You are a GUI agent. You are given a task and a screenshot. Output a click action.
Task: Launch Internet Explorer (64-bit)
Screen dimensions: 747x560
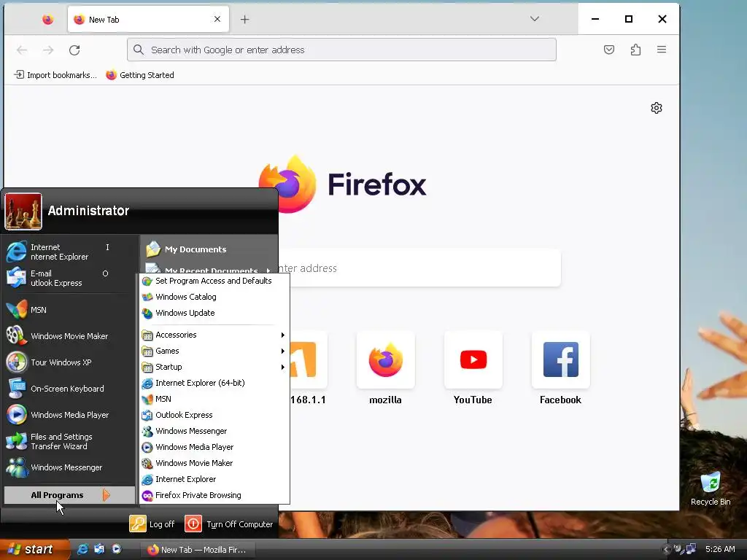(x=215, y=383)
